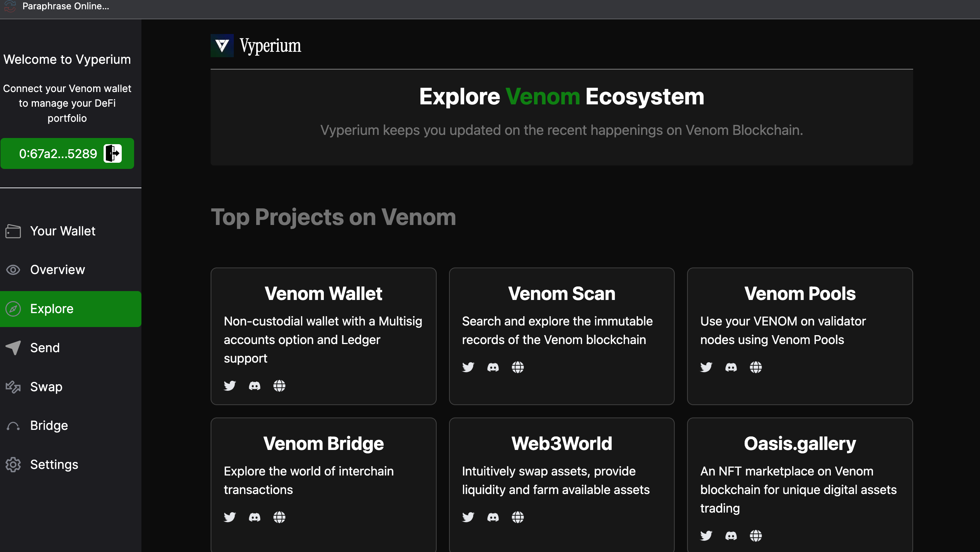Open Venom Bridge's Discord icon

coord(255,517)
